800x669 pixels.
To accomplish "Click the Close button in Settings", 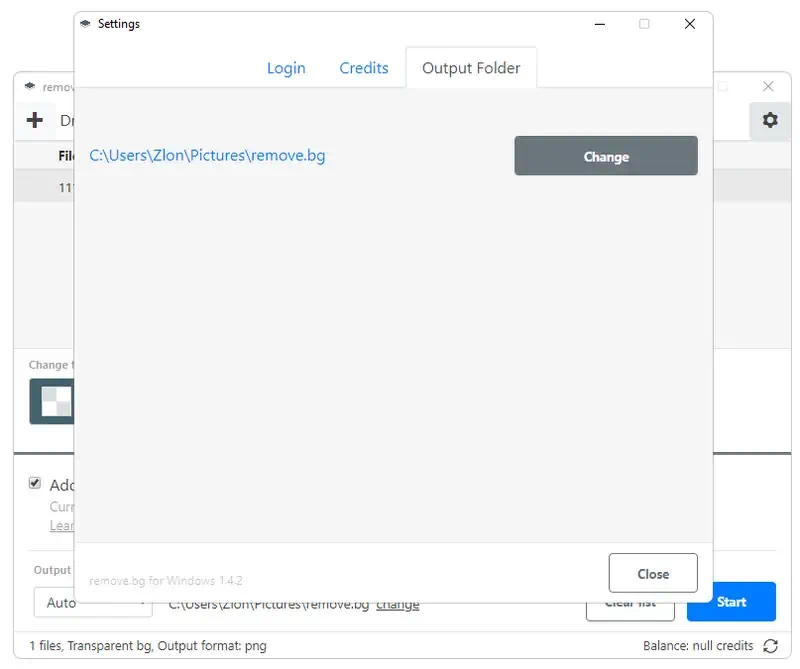I will pyautogui.click(x=653, y=573).
